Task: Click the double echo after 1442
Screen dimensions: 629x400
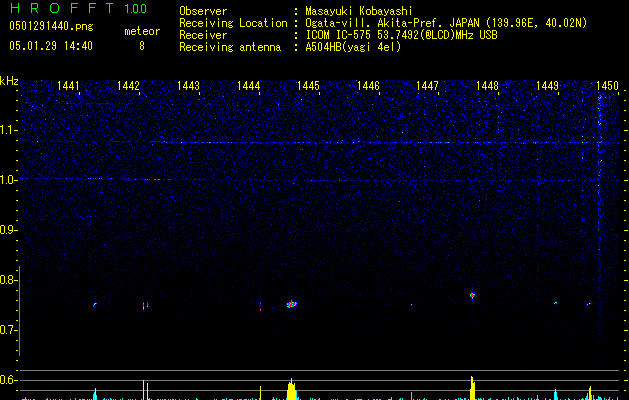Action: pyautogui.click(x=145, y=305)
